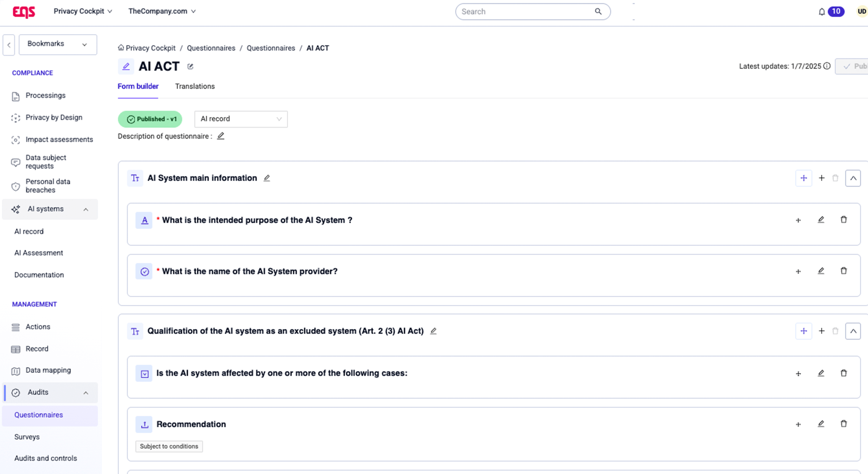
Task: Open the AI record dropdown
Action: tap(241, 119)
